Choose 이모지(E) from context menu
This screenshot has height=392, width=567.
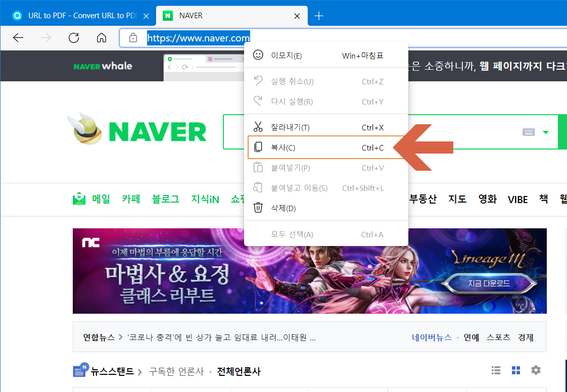pos(326,56)
